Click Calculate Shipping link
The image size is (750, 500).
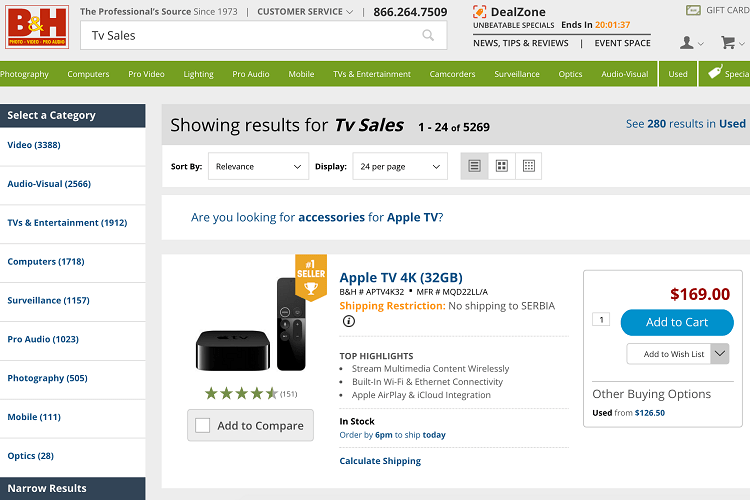(x=380, y=461)
